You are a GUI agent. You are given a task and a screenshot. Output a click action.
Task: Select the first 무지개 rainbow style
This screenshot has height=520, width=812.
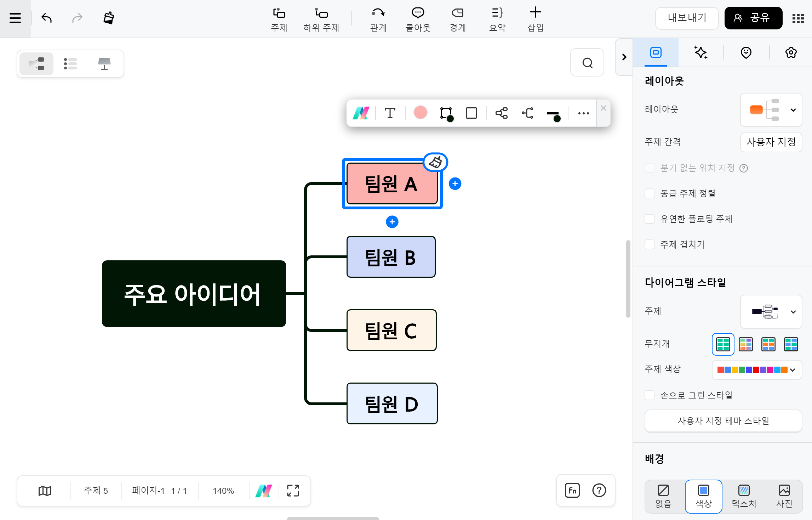[723, 344]
